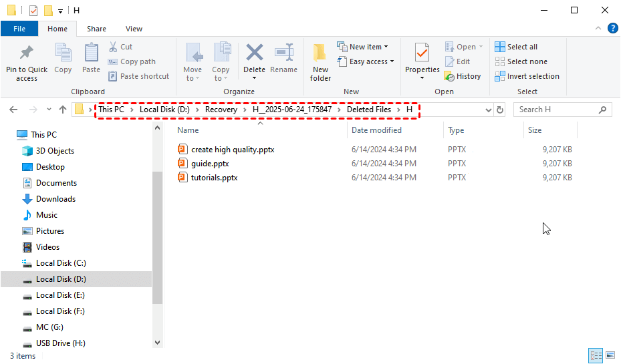Click new folder icon in title bar toolbar

pos(48,10)
